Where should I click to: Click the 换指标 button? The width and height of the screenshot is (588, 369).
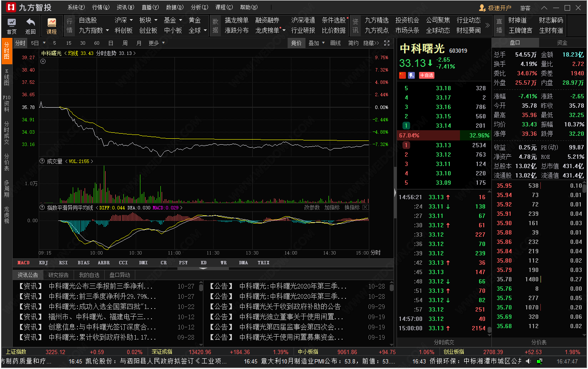[x=352, y=207]
